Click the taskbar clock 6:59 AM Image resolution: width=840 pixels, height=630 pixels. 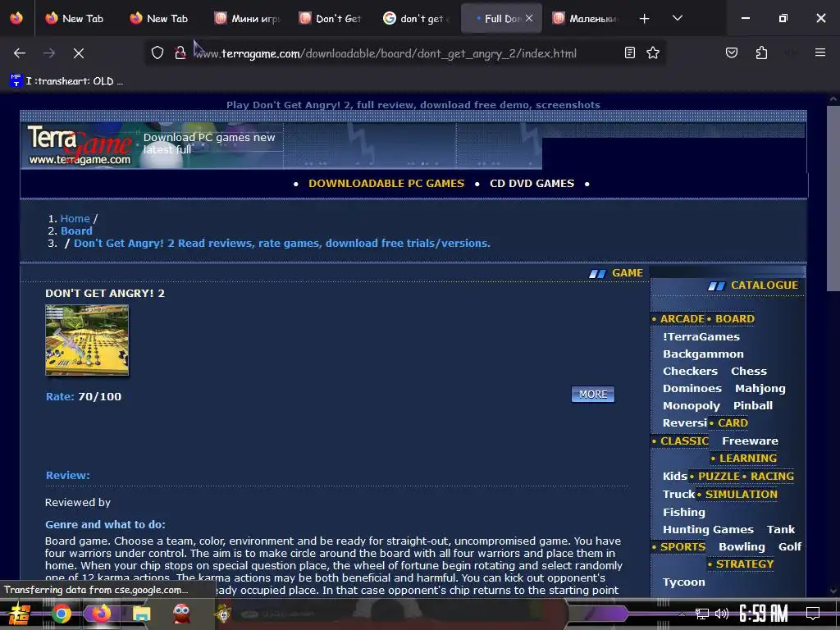point(763,614)
